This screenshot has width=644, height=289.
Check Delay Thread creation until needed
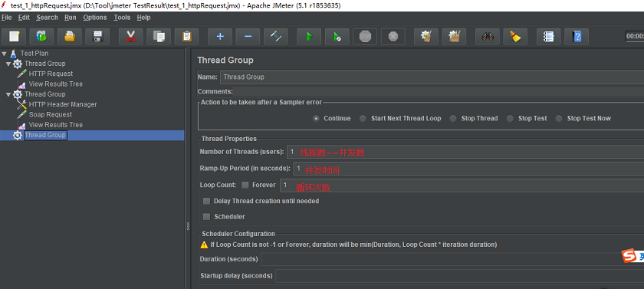point(206,201)
